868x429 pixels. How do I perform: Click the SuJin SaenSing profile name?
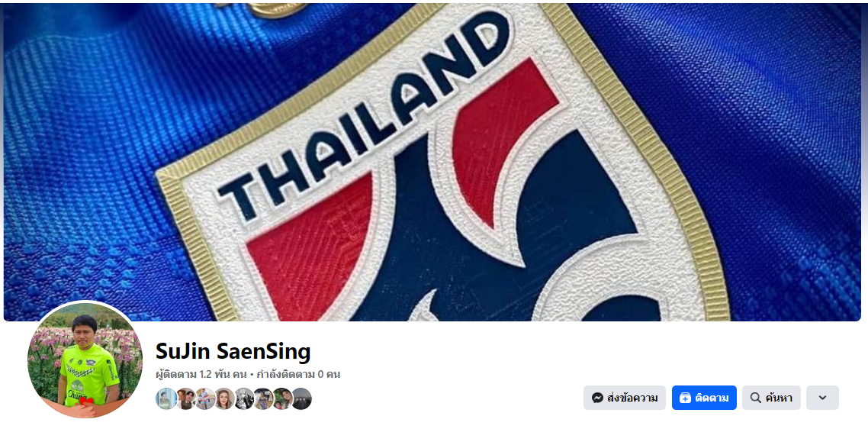[233, 351]
